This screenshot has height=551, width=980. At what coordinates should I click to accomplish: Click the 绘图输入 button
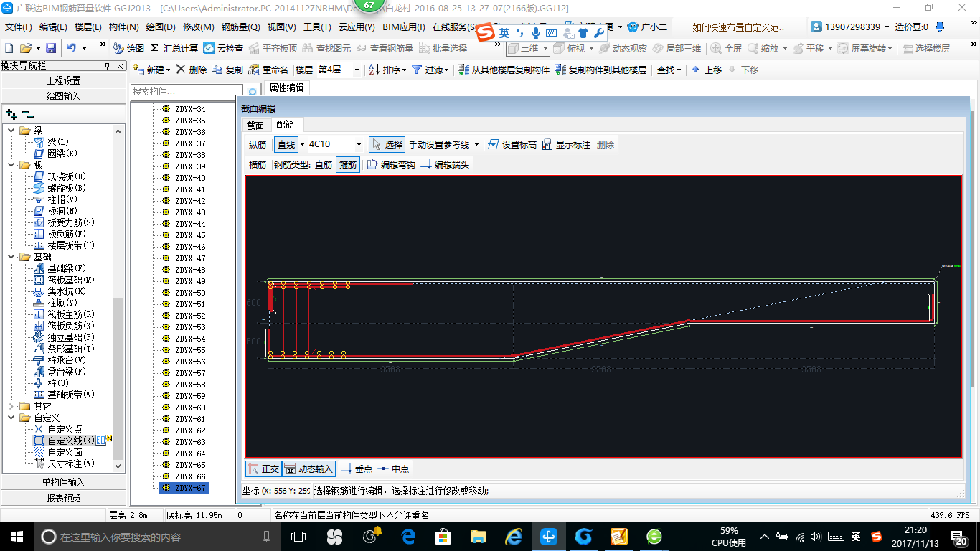point(64,95)
